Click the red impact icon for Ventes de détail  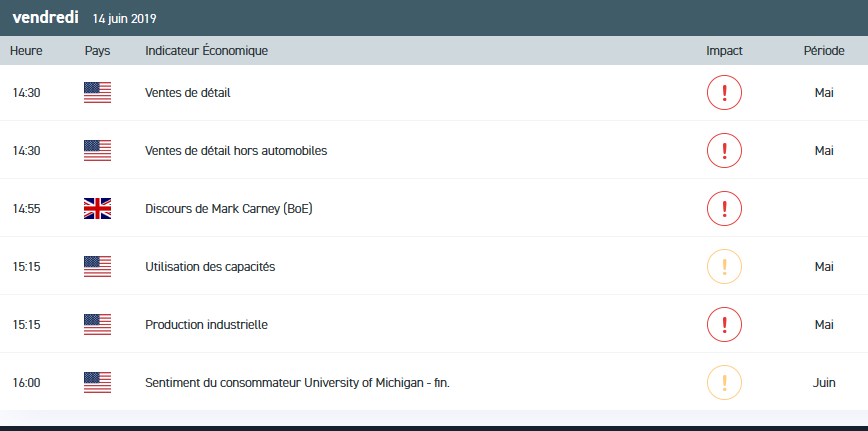[724, 93]
